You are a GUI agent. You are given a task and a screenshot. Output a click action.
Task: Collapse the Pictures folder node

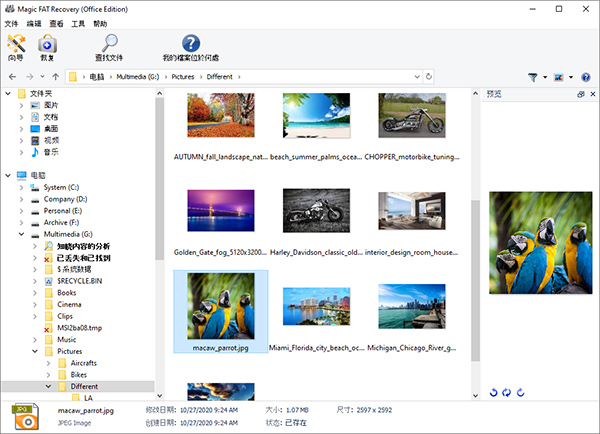35,351
